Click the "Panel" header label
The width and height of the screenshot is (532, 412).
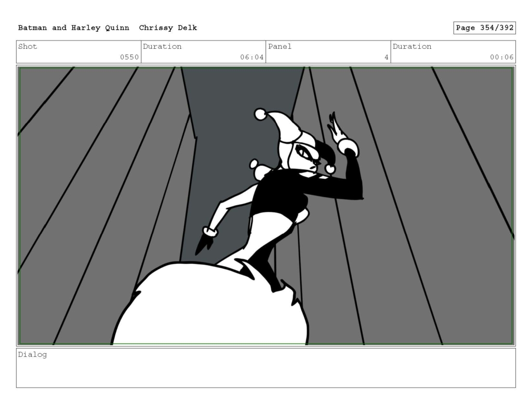point(280,46)
